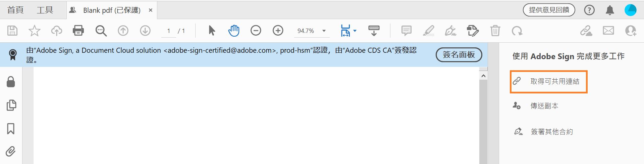Click the page number input field
Screen dimensions: 644x164
[169, 31]
